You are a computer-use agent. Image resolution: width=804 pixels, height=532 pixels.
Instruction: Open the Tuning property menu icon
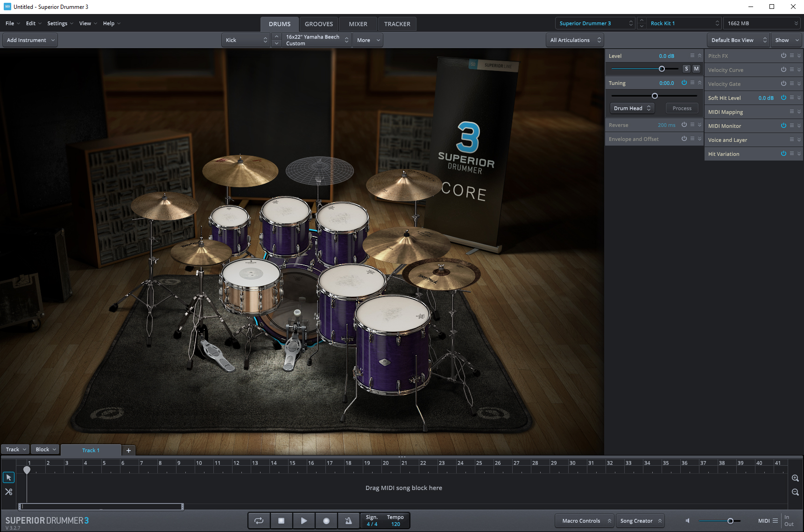(692, 83)
